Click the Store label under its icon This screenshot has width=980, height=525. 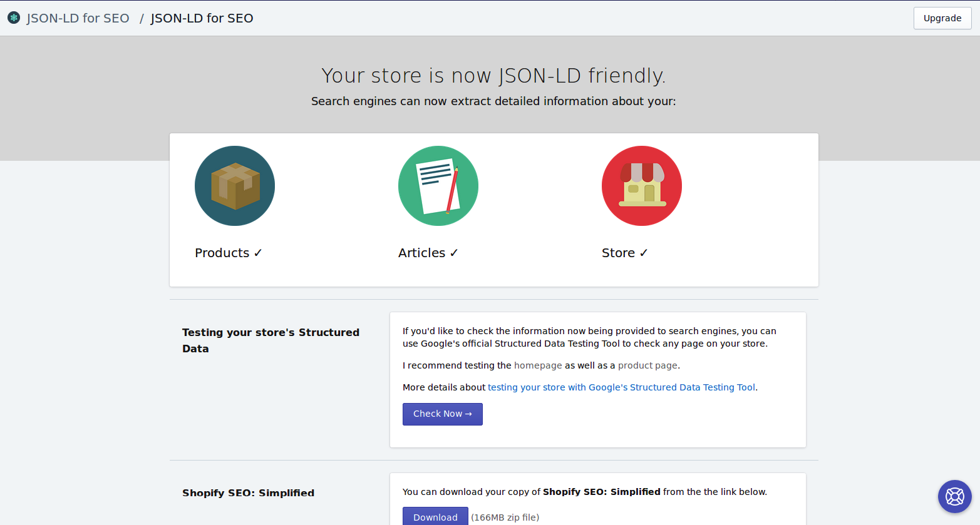(x=618, y=252)
